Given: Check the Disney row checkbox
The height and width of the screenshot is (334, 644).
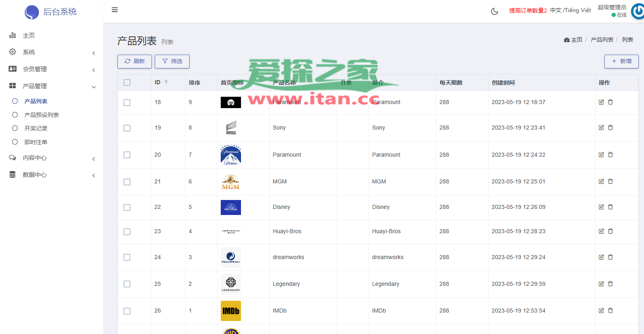Looking at the screenshot, I should point(127,208).
